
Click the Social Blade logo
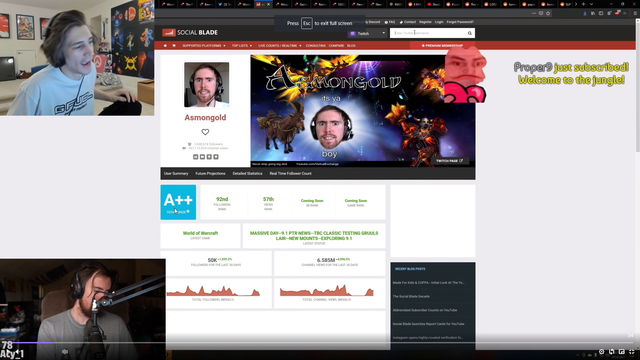click(x=190, y=33)
